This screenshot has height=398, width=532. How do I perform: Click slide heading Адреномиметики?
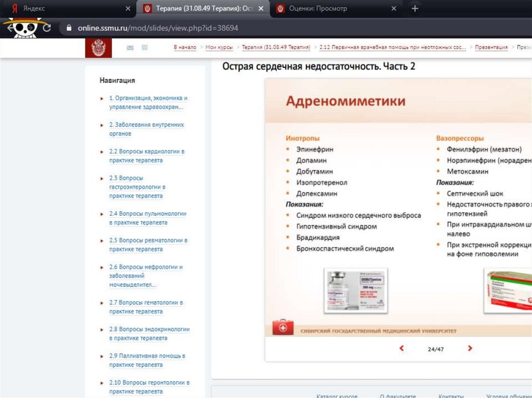click(x=345, y=101)
